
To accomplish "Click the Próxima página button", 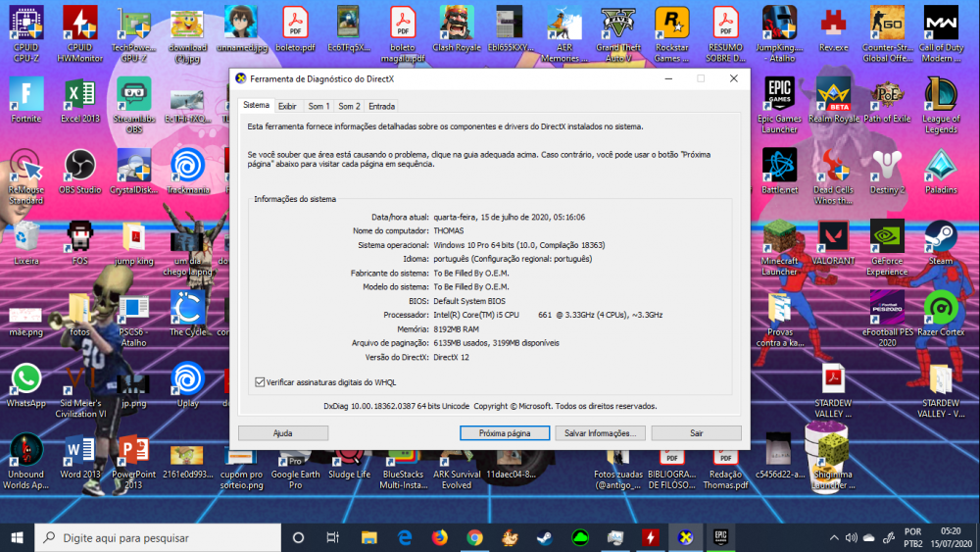I will [x=505, y=432].
